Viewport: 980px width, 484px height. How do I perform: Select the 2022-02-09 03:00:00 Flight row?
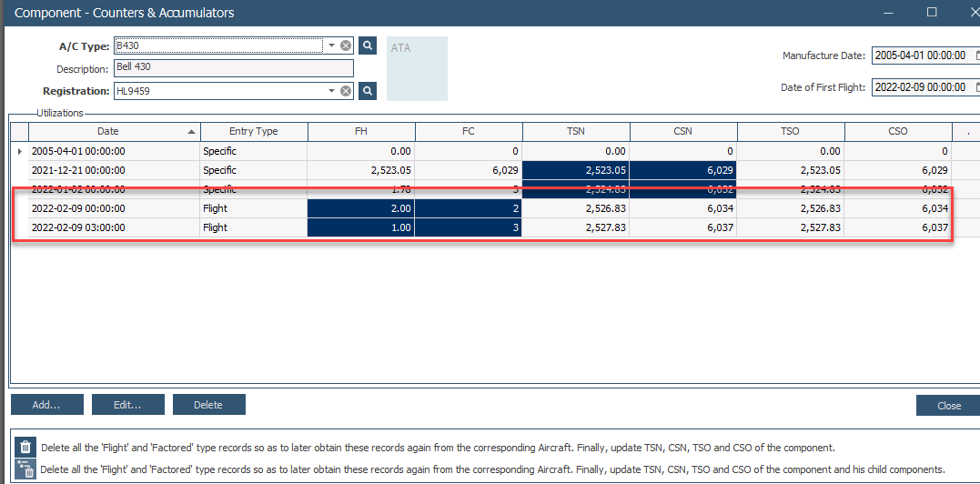[x=114, y=228]
